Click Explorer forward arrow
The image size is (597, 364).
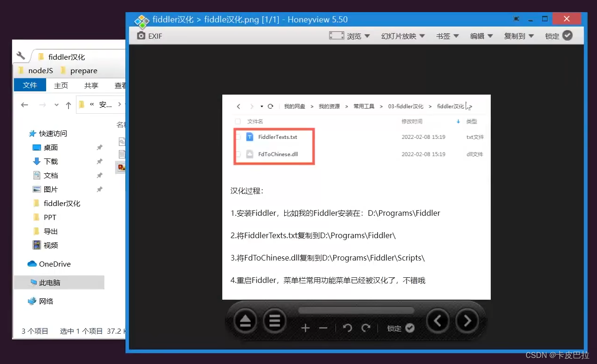click(42, 105)
